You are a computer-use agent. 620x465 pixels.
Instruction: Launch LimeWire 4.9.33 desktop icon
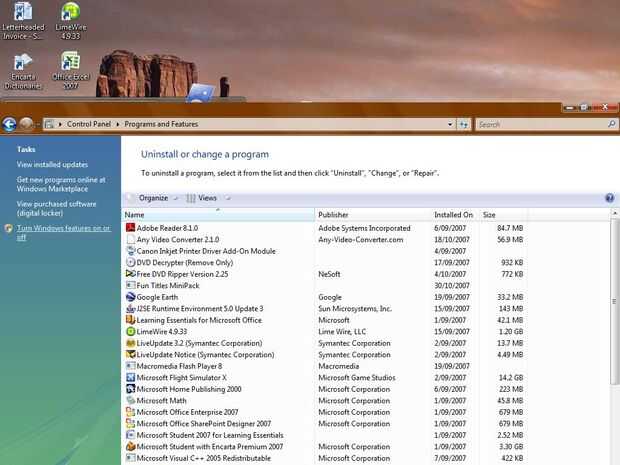pos(71,21)
